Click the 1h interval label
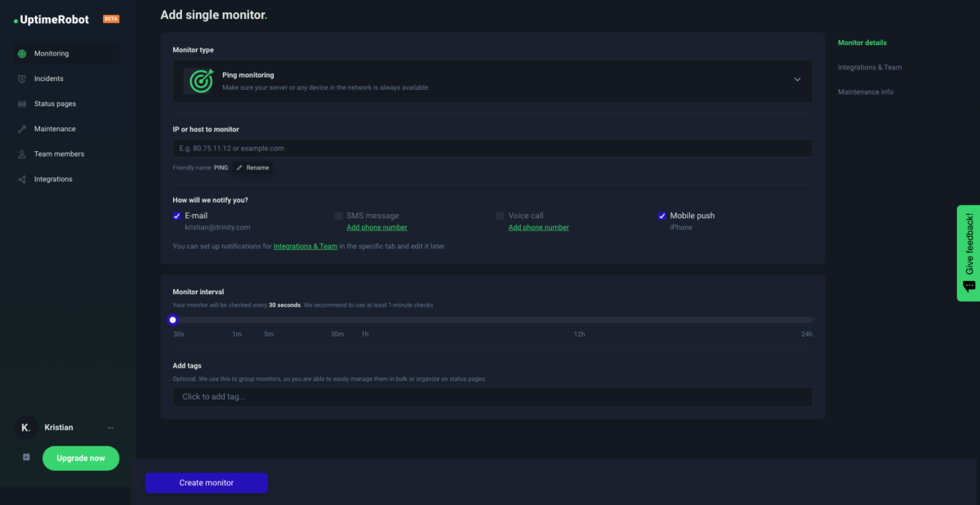This screenshot has width=980, height=505. click(x=365, y=334)
